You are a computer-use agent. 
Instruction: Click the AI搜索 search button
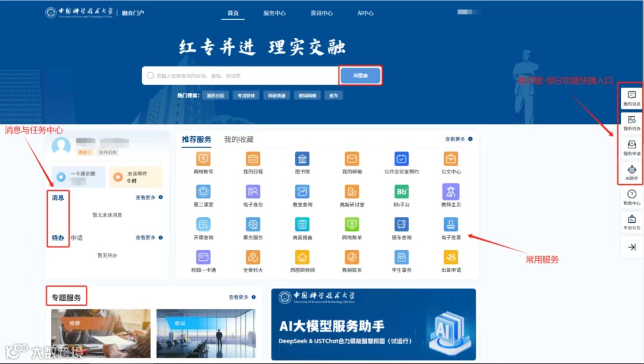[x=360, y=75]
